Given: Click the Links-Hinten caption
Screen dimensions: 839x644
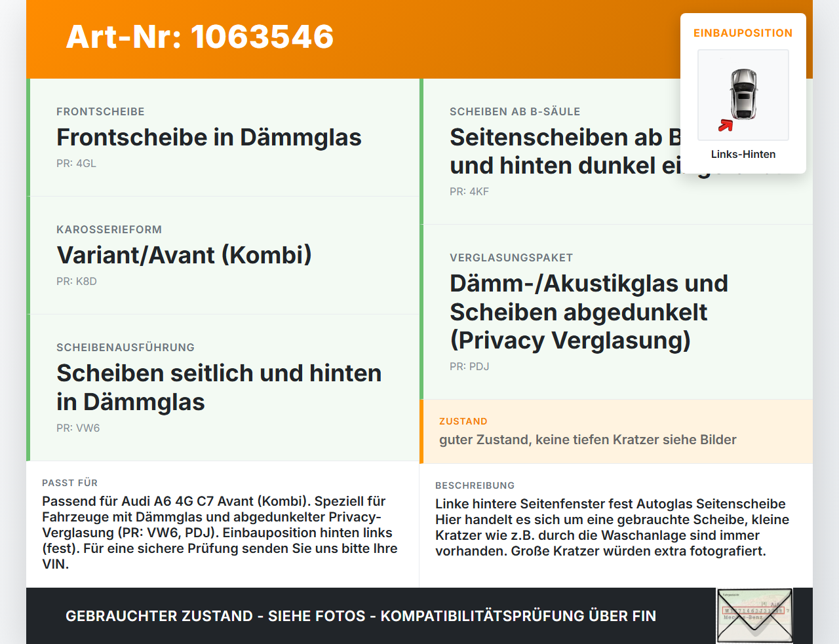Looking at the screenshot, I should click(x=743, y=154).
